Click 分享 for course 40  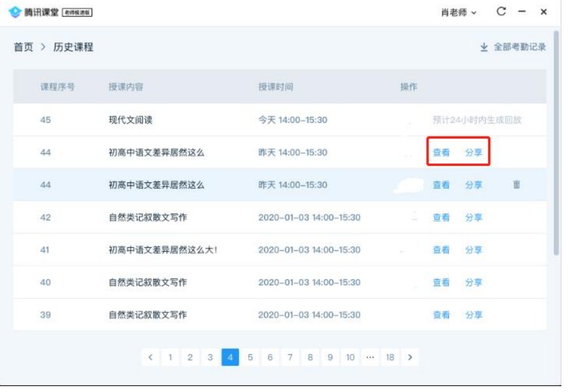pyautogui.click(x=473, y=282)
